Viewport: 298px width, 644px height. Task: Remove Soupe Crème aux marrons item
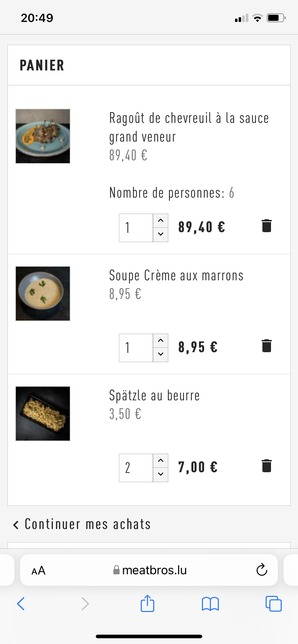tap(267, 346)
